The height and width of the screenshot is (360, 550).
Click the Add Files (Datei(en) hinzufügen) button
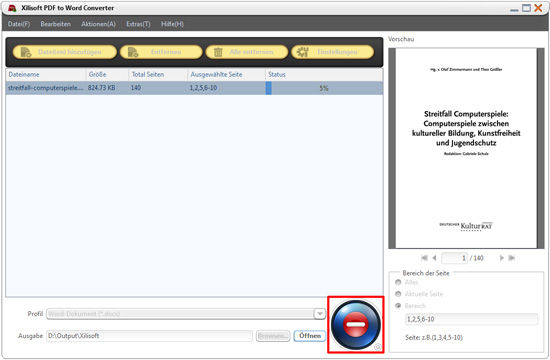[x=65, y=52]
